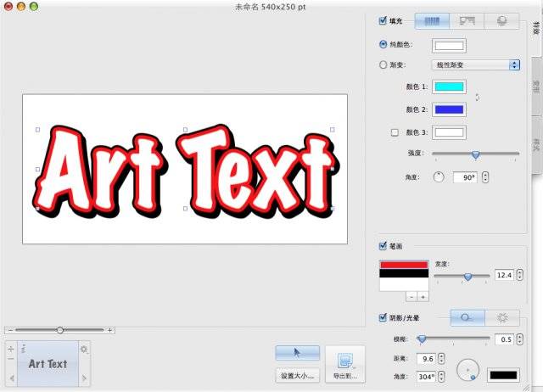
Task: Select the shading material fill type icon
Action: [501, 20]
